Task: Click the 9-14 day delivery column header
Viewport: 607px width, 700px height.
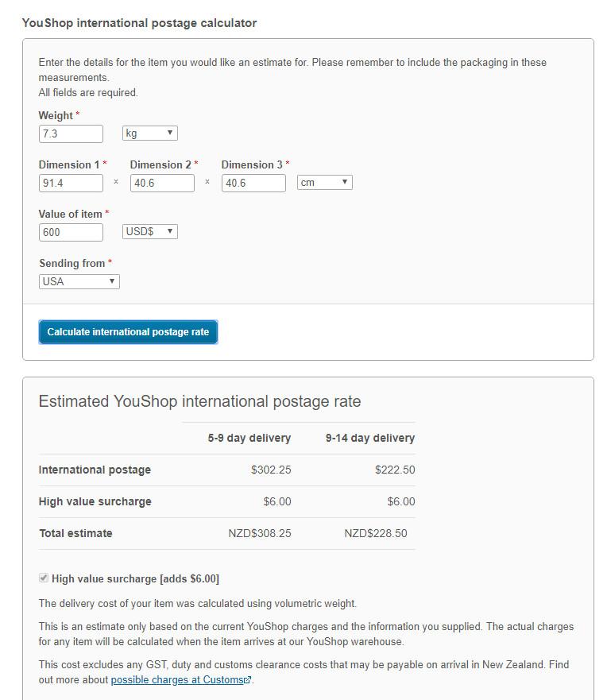Action: [370, 438]
